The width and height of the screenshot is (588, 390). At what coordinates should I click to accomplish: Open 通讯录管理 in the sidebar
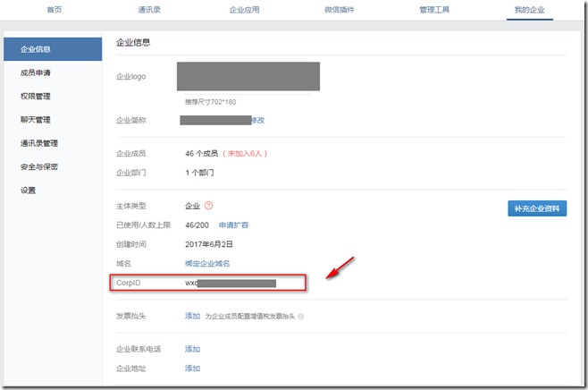[39, 143]
